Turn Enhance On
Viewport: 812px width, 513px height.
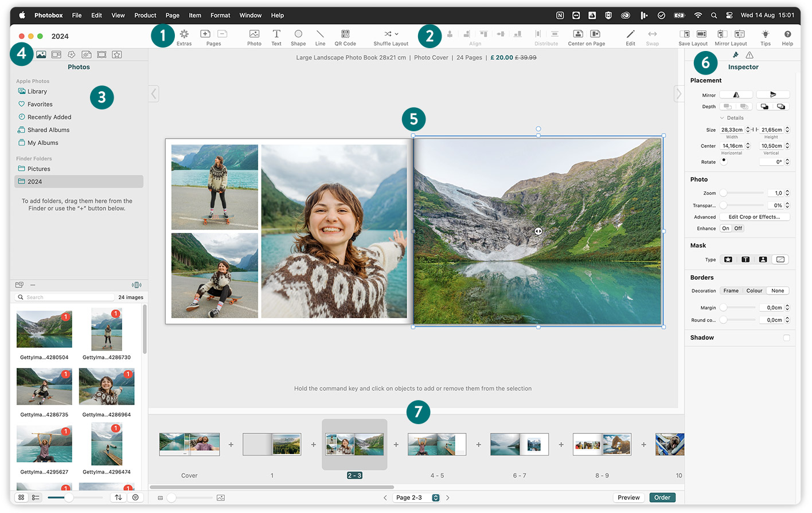(x=725, y=228)
